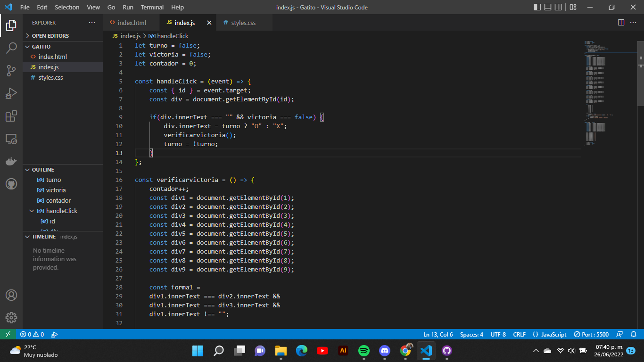Open the GitHub view in activity bar

(11, 184)
